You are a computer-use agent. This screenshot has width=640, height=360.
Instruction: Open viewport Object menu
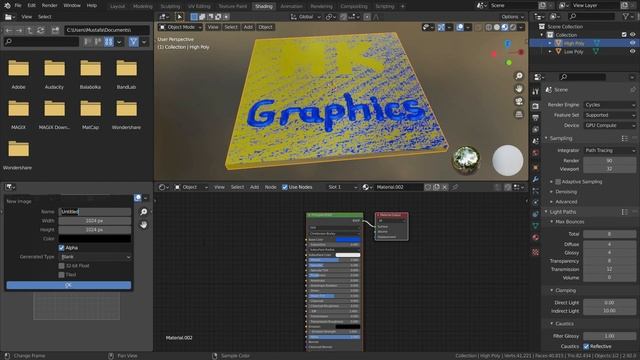265,27
